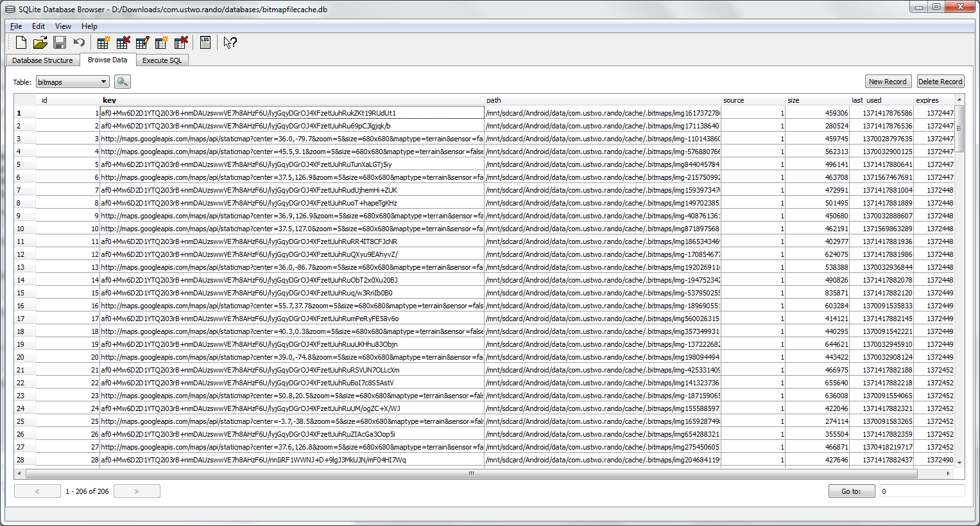The width and height of the screenshot is (980, 526).
Task: Click the next page '>' button
Action: tap(137, 491)
